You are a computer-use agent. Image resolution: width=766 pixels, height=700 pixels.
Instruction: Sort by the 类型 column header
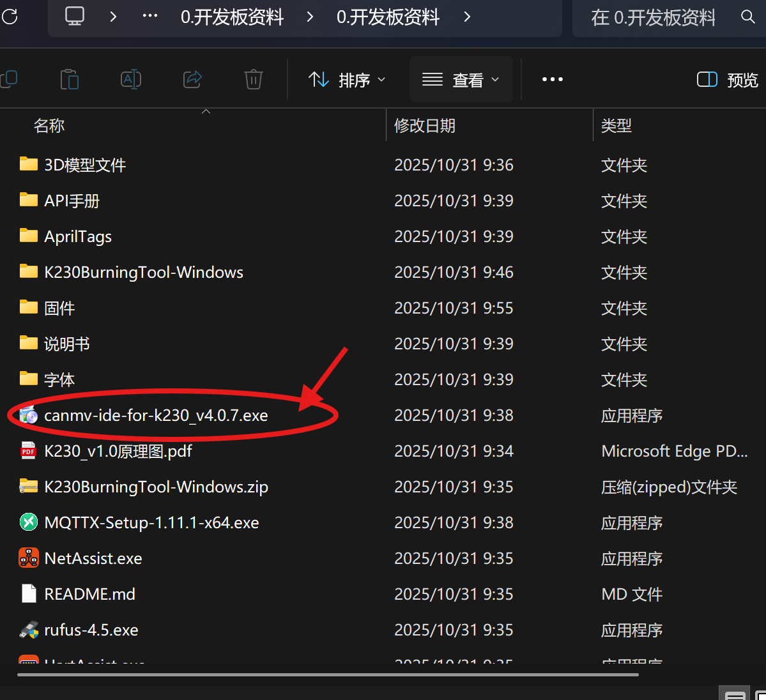[x=616, y=126]
